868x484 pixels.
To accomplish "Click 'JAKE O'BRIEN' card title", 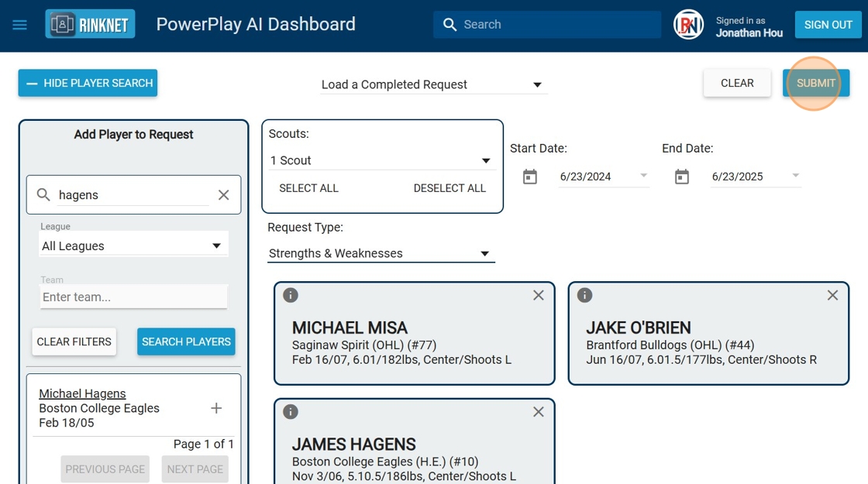I will (x=639, y=328).
